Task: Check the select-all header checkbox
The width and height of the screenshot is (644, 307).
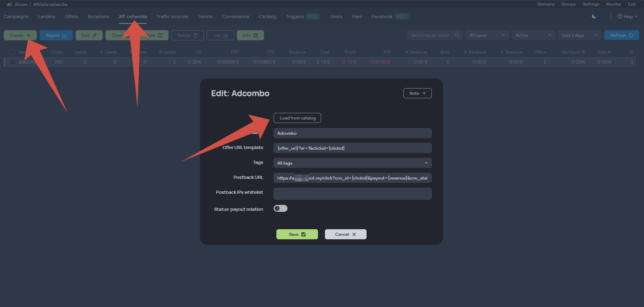Action: coord(12,52)
